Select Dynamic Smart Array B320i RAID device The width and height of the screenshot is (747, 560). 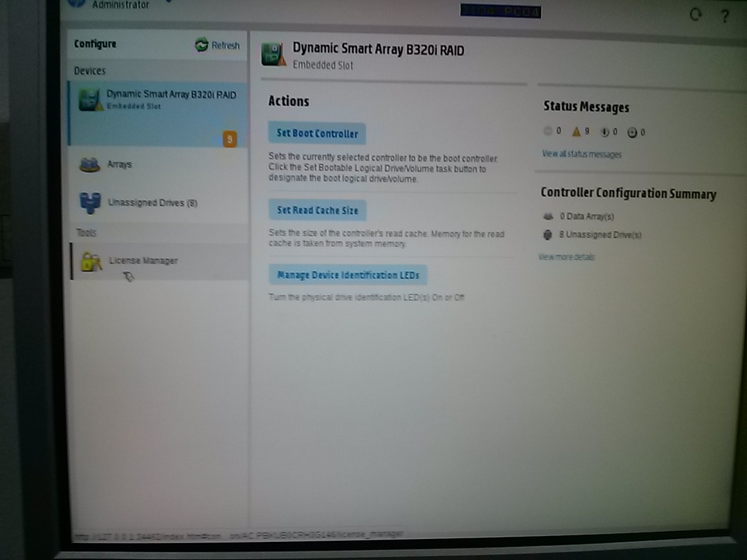pyautogui.click(x=158, y=113)
